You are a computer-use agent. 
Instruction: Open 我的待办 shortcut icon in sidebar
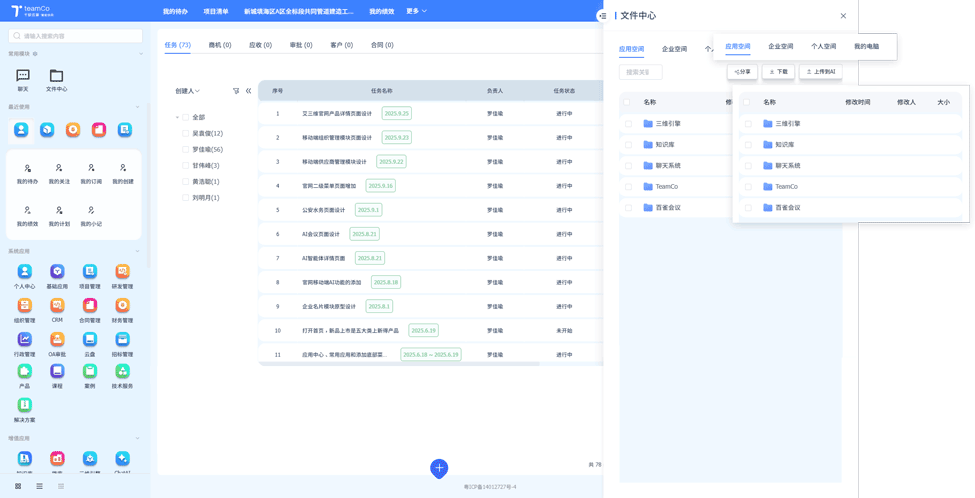[27, 169]
